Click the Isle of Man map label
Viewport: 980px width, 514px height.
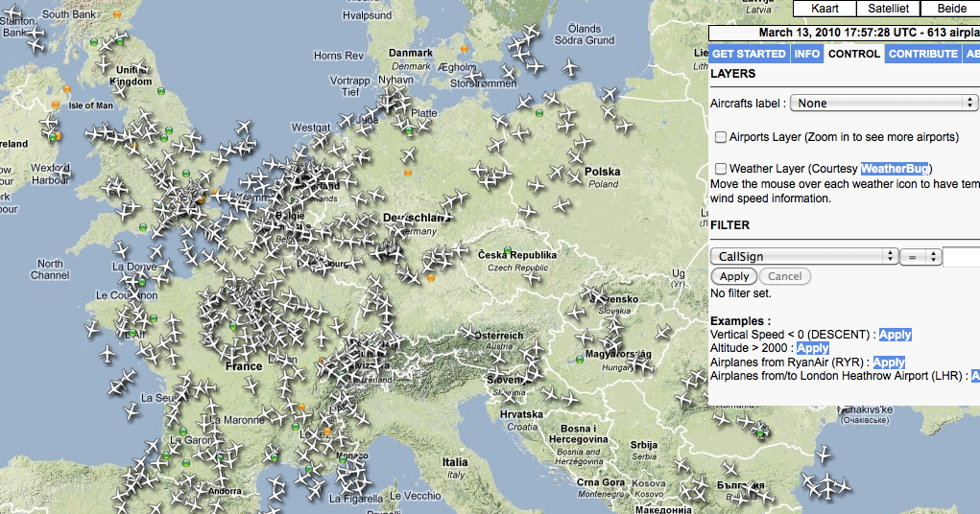click(x=90, y=105)
